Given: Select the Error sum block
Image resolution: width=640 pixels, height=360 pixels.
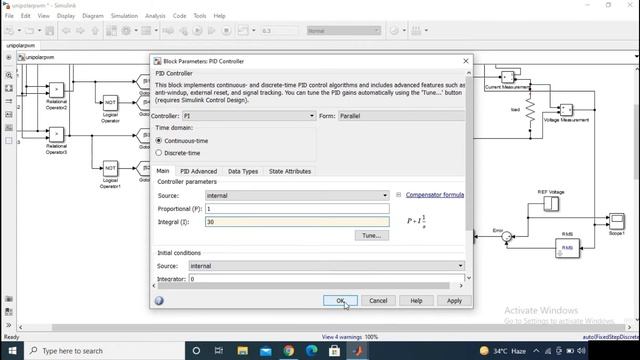Looking at the screenshot, I should (507, 237).
